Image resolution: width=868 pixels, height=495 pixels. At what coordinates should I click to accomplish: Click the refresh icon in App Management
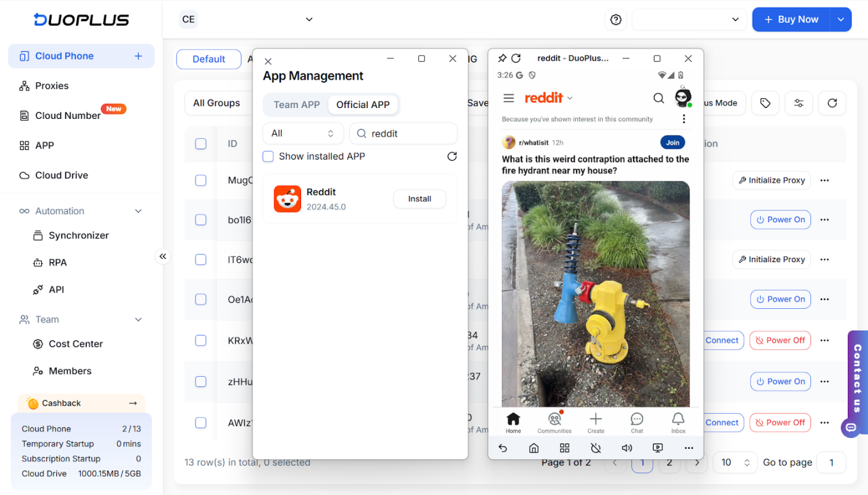(452, 157)
